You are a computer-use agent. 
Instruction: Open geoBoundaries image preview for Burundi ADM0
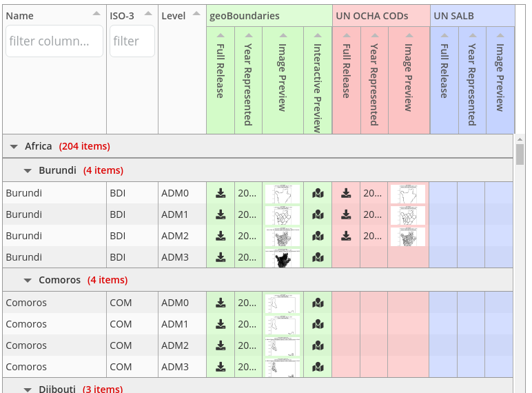(283, 194)
